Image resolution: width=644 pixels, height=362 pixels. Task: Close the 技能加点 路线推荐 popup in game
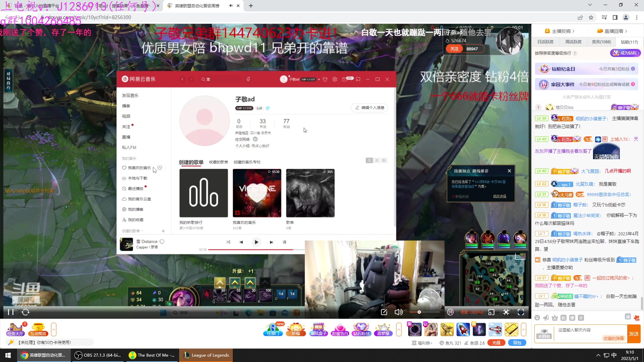pyautogui.click(x=509, y=171)
